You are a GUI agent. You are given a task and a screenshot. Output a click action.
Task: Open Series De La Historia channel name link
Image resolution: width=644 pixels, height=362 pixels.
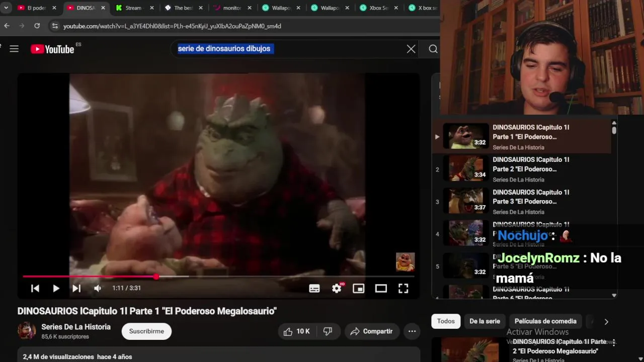point(76,327)
